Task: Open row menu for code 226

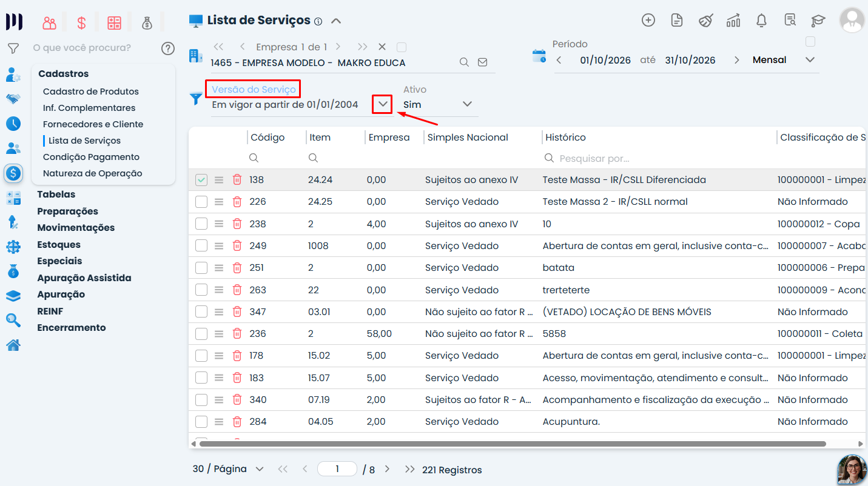Action: (x=219, y=202)
